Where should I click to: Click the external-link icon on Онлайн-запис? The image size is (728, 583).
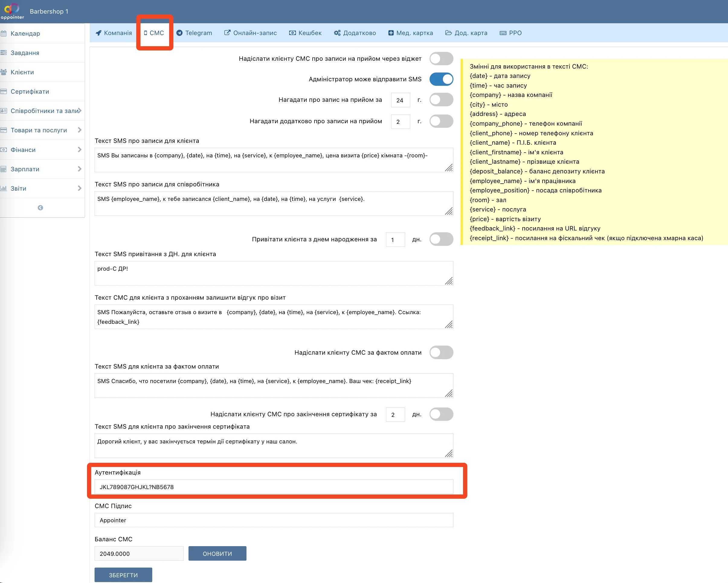[x=227, y=33]
